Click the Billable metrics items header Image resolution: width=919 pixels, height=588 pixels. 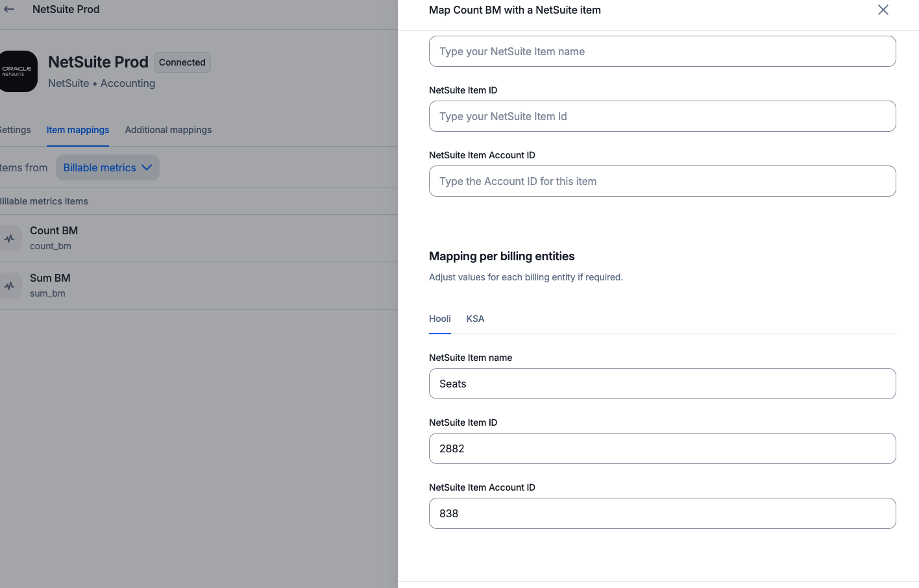coord(43,201)
